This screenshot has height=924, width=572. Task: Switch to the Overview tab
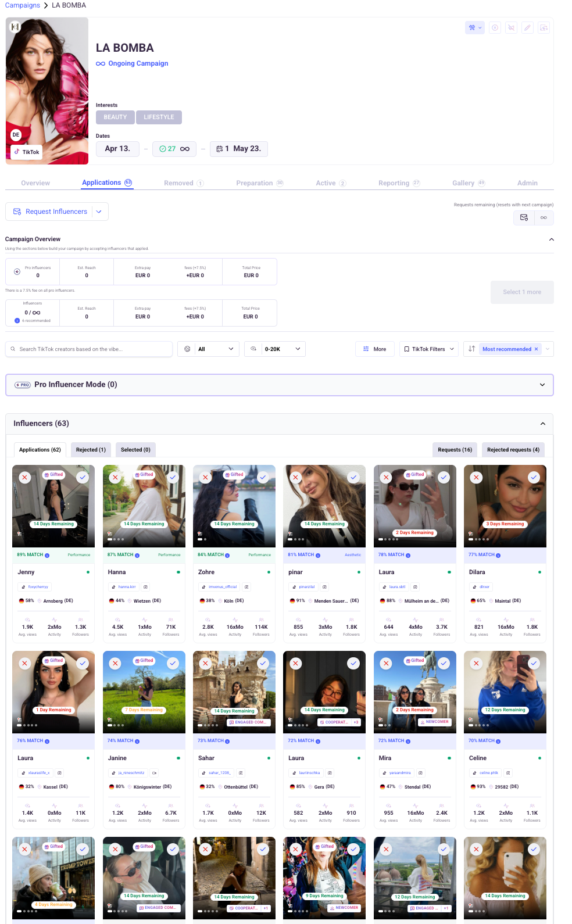point(35,183)
